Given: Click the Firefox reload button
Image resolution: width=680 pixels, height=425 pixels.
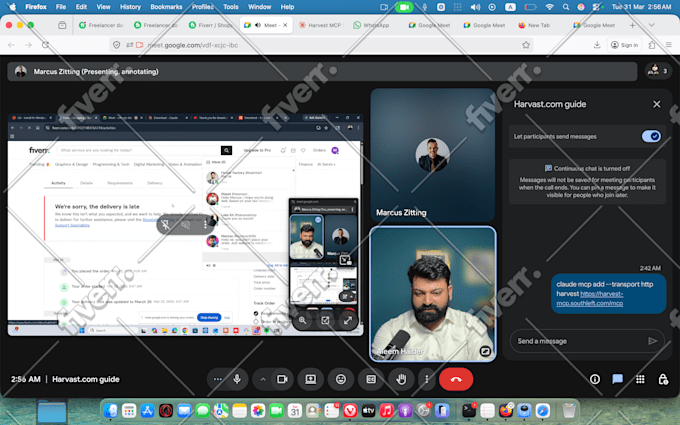Looking at the screenshot, I should point(46,45).
